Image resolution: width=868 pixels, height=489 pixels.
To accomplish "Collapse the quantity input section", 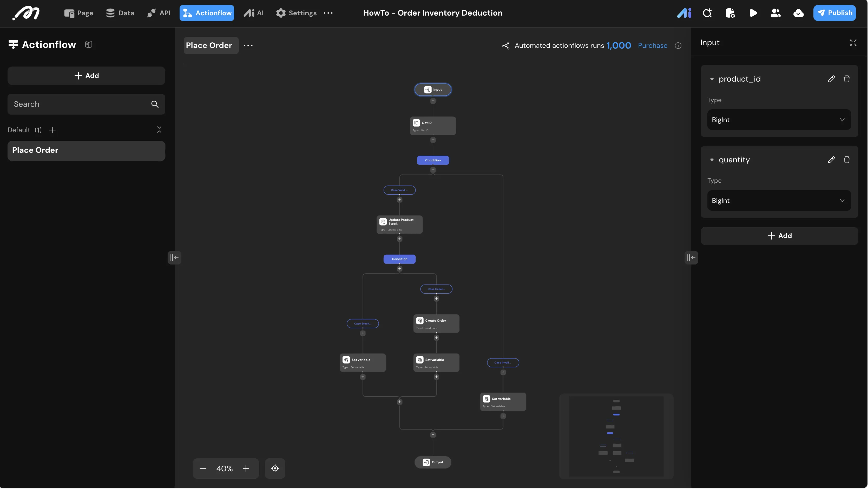I will [x=712, y=160].
